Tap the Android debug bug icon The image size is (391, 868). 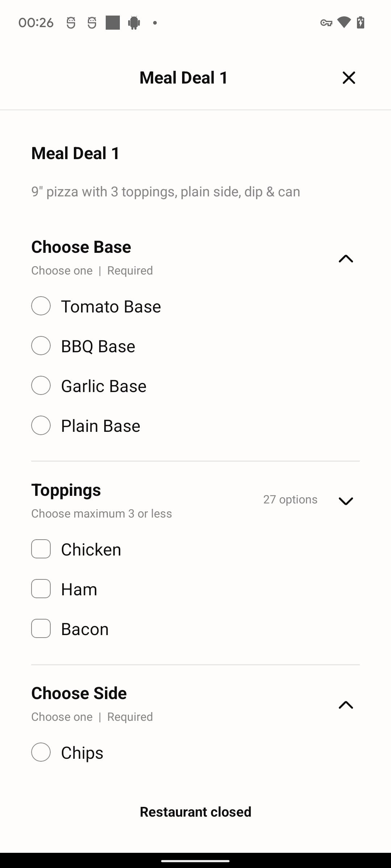point(134,23)
